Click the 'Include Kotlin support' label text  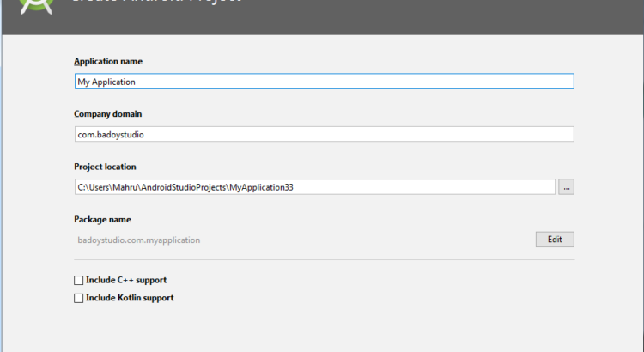click(x=130, y=298)
